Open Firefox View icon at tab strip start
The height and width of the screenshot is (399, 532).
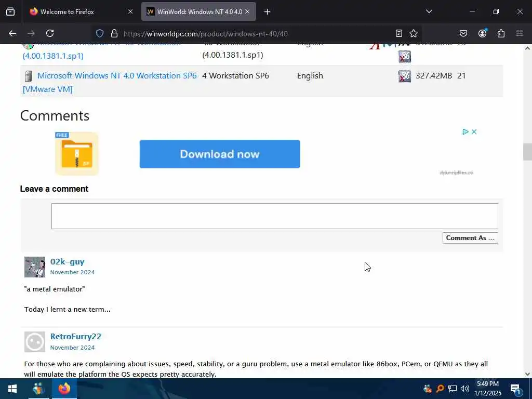pyautogui.click(x=10, y=11)
